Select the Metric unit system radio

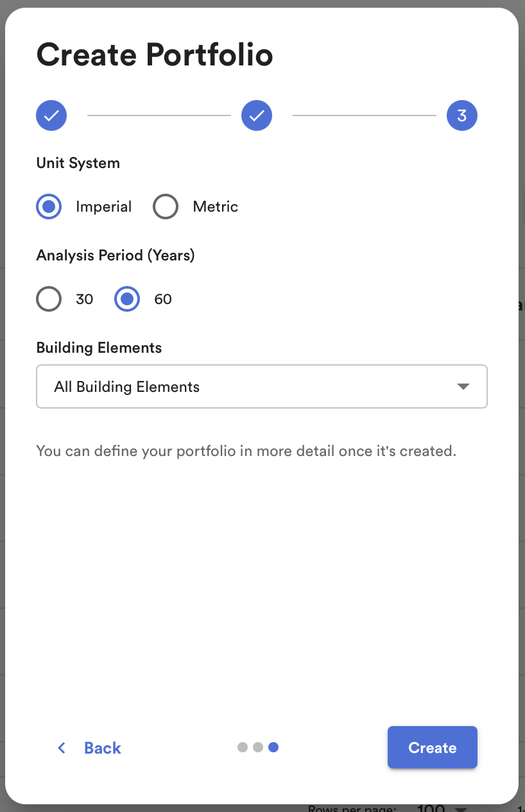tap(166, 207)
